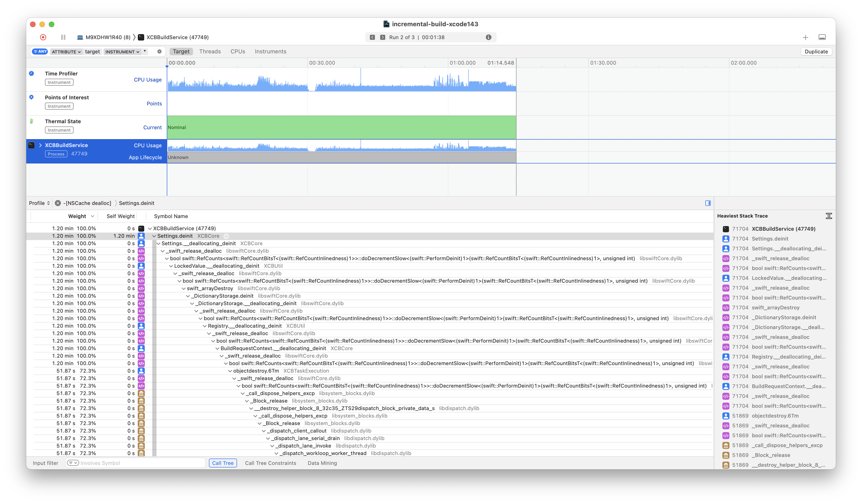Open the run info button

(488, 37)
